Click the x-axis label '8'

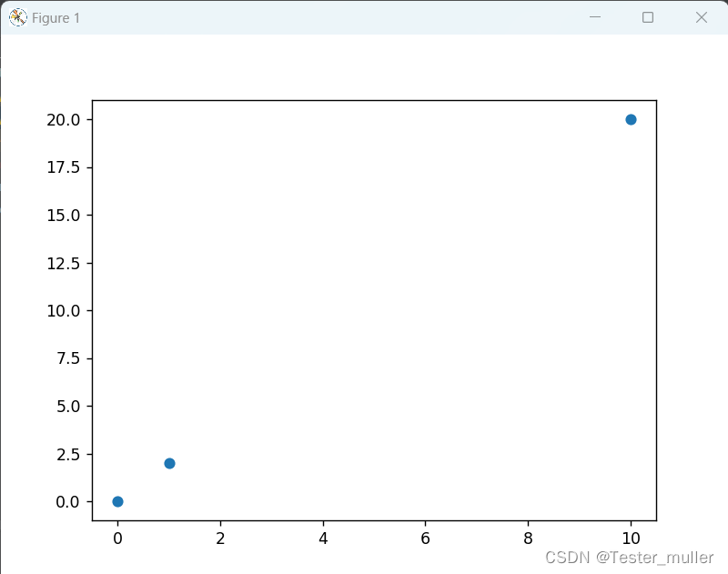528,539
